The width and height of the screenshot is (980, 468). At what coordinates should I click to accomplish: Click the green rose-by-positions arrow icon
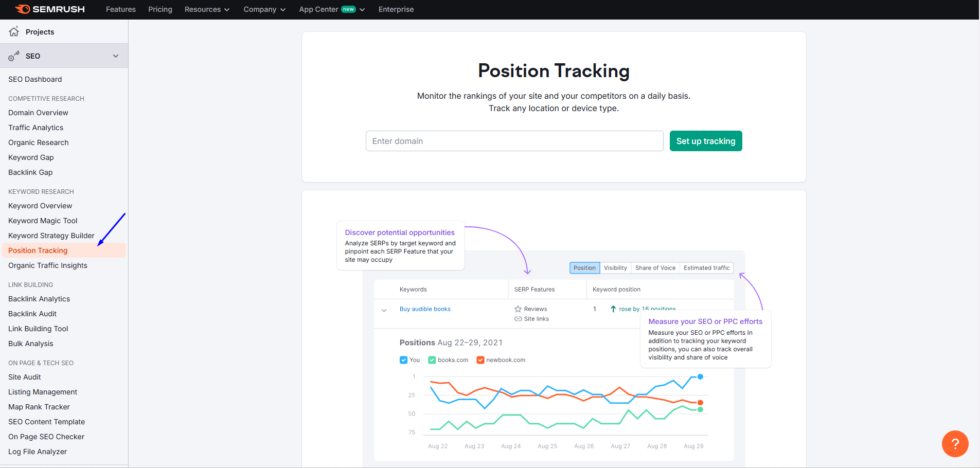point(613,309)
